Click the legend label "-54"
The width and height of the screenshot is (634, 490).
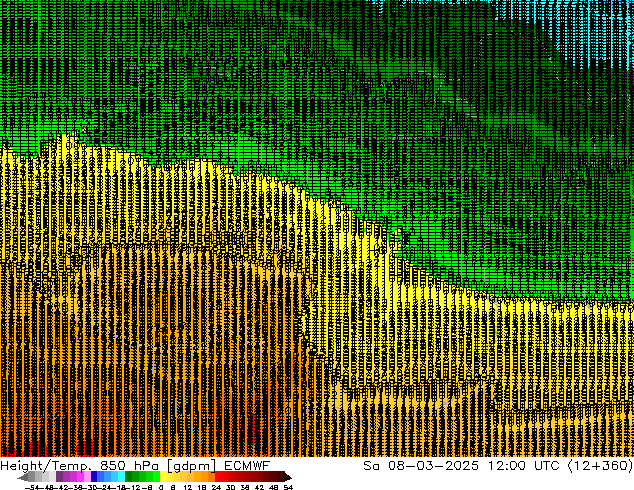point(32,487)
